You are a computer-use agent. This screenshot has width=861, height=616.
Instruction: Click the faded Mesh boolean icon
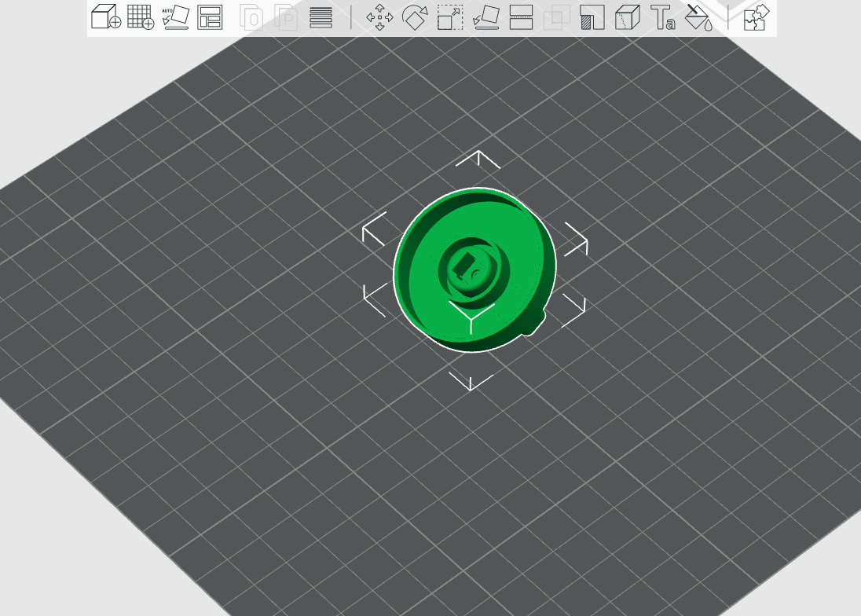point(556,17)
